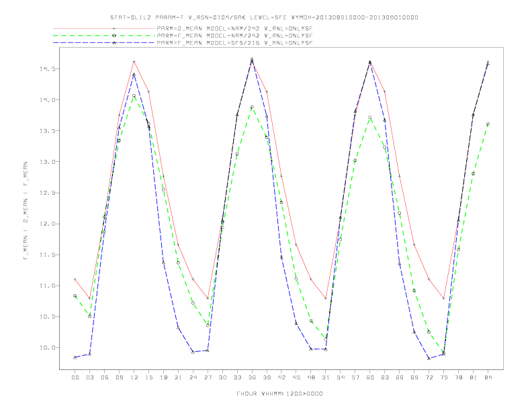532x411 pixels.
Task: Click the 75 forecast hour tick label
Action: pos(444,377)
